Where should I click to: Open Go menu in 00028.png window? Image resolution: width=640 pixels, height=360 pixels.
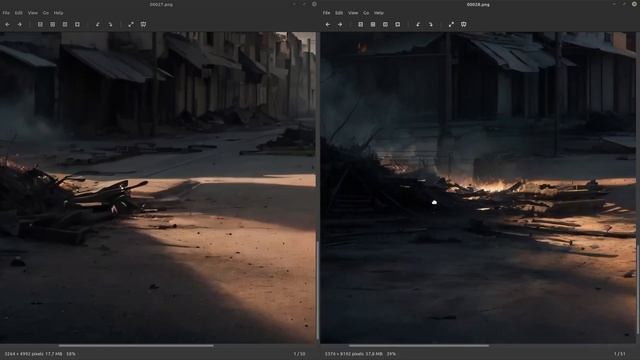click(366, 13)
